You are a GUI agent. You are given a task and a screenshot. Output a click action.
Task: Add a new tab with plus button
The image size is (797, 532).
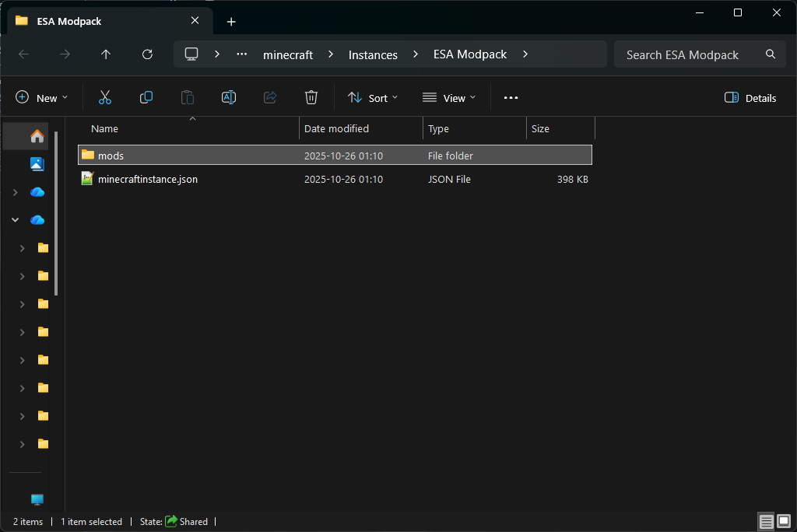[231, 22]
